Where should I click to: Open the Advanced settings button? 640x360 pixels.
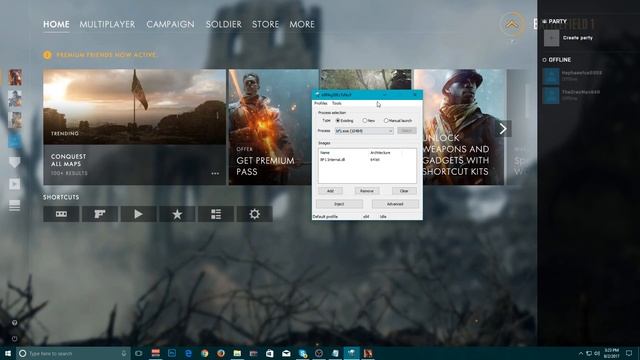[395, 204]
